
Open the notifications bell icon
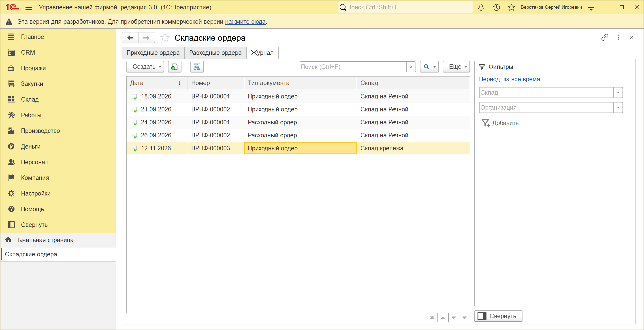(481, 7)
